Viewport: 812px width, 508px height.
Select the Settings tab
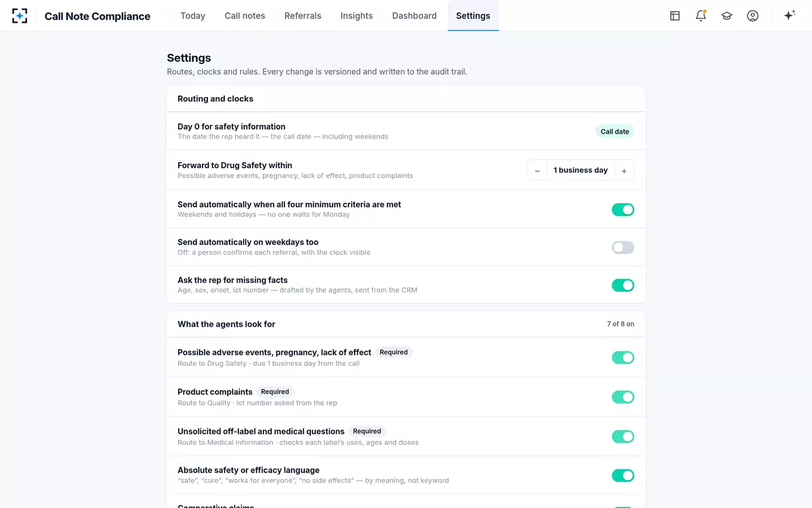click(473, 16)
